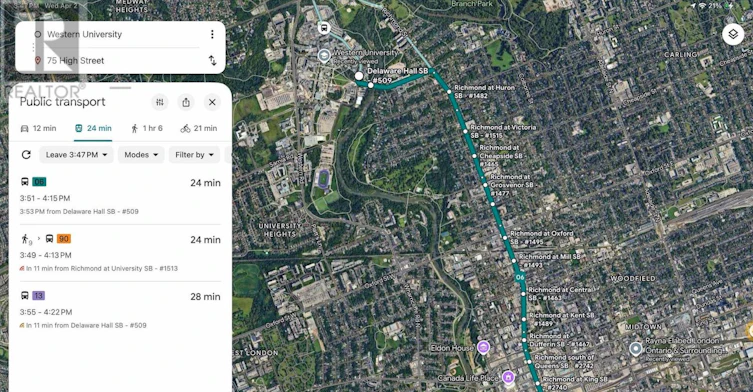Close the Public transport panel
This screenshot has height=392, width=753.
click(x=212, y=102)
